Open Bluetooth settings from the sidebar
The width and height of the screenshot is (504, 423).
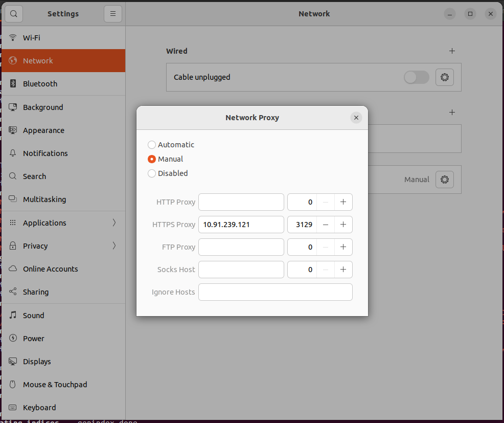[x=40, y=84]
